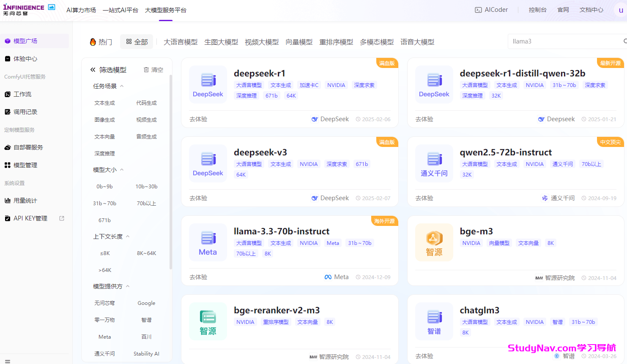This screenshot has width=627, height=364.
Task: Open the AICoder icon link
Action: pyautogui.click(x=478, y=10)
